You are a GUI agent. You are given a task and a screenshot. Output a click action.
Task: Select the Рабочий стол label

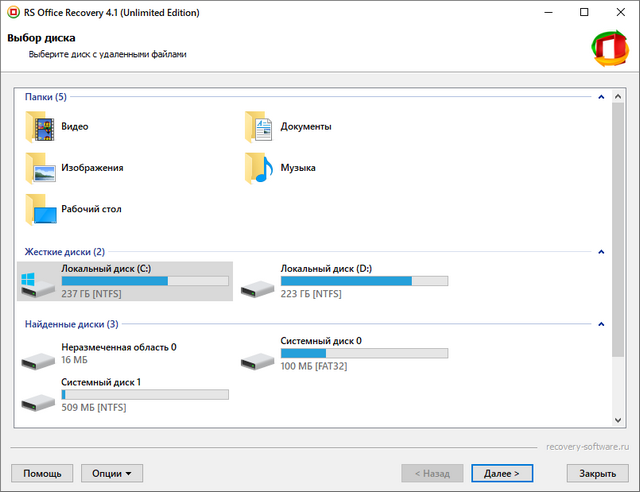pyautogui.click(x=91, y=209)
